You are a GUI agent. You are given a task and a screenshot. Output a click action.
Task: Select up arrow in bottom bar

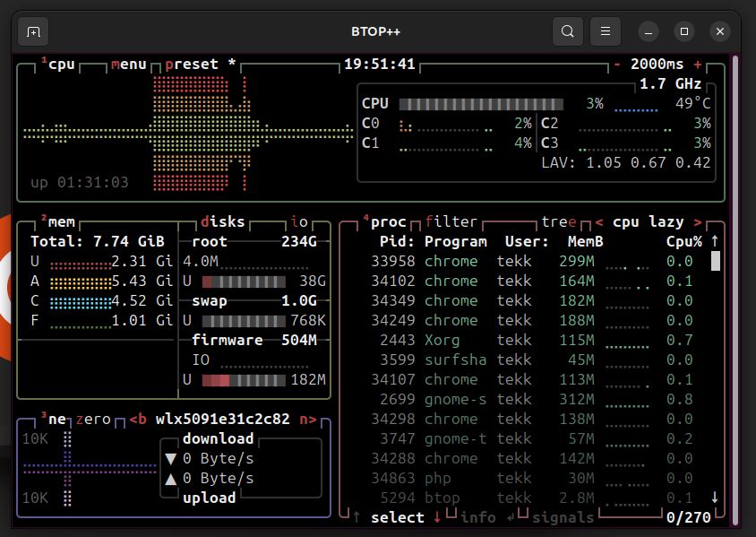357,517
